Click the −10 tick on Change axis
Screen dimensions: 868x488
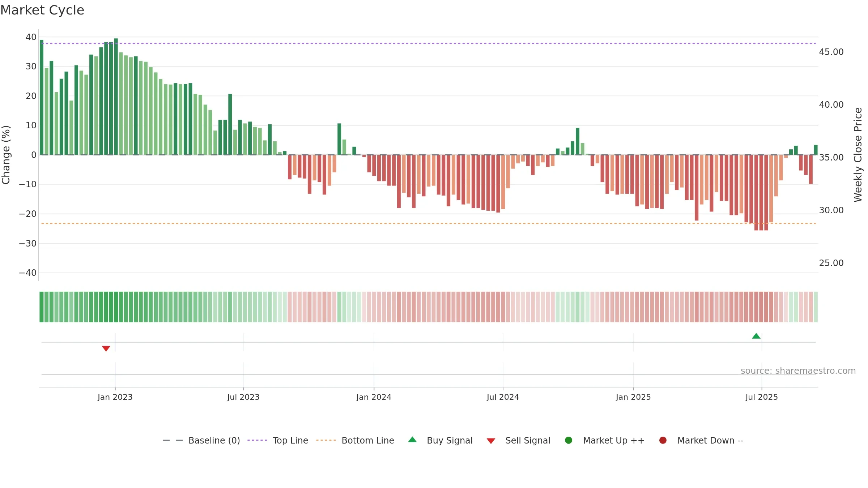coord(28,184)
